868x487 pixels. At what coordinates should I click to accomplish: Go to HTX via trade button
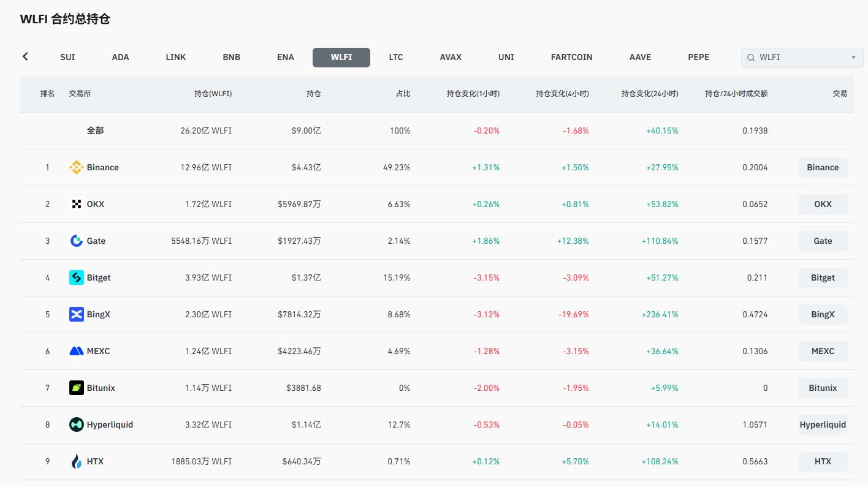coord(823,461)
